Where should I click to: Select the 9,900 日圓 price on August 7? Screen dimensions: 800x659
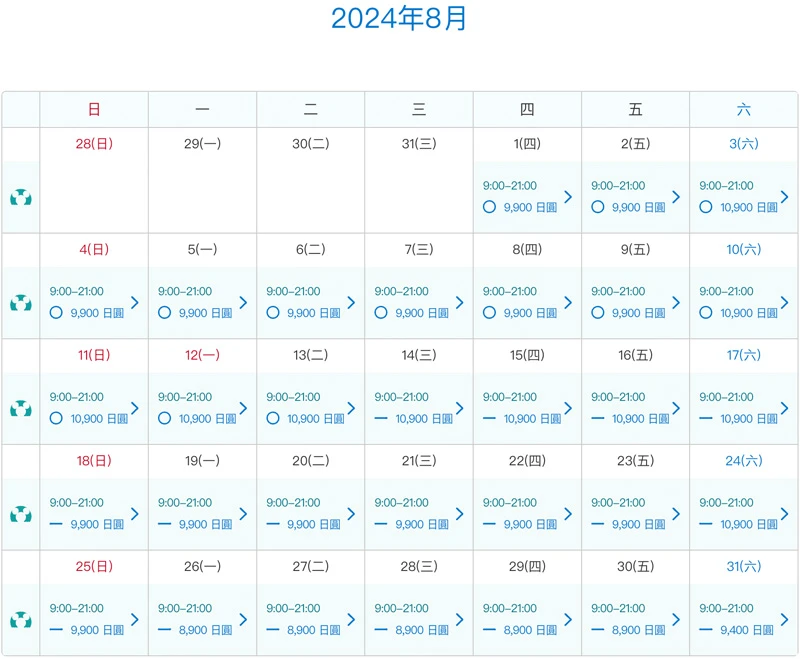coord(425,313)
